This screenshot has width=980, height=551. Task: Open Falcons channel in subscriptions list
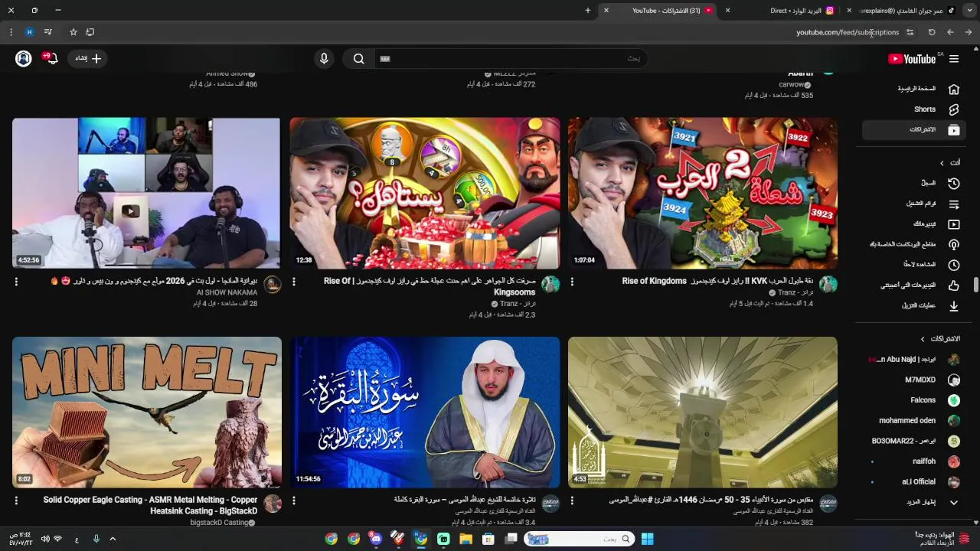[x=913, y=400]
